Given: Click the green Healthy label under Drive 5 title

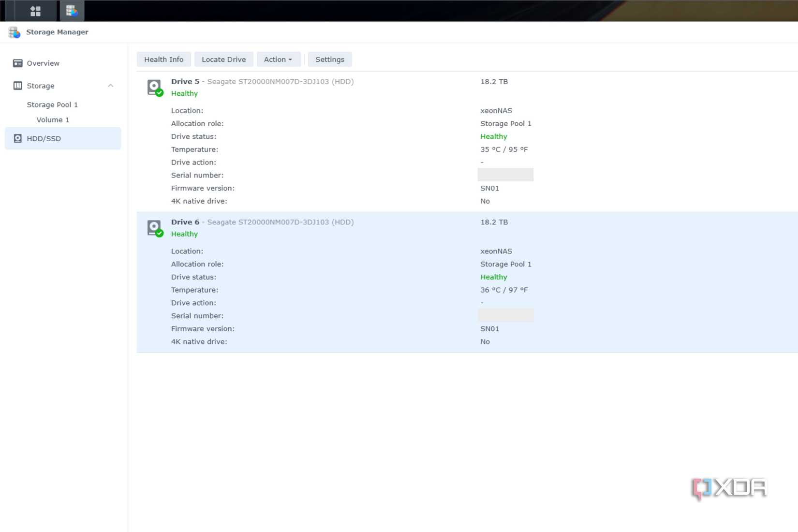Looking at the screenshot, I should point(184,93).
